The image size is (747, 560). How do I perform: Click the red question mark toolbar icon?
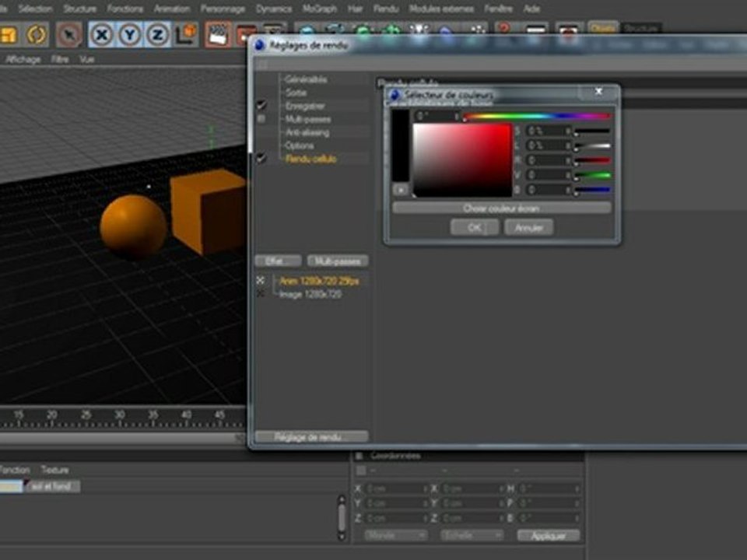pyautogui.click(x=503, y=29)
